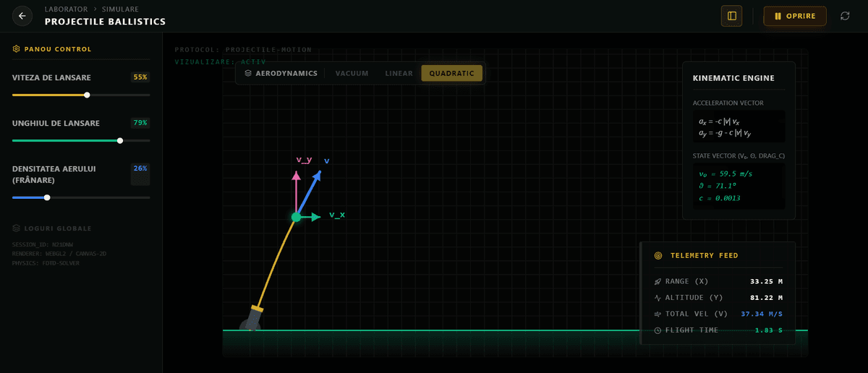Click the reset simulation refresh icon

click(845, 16)
